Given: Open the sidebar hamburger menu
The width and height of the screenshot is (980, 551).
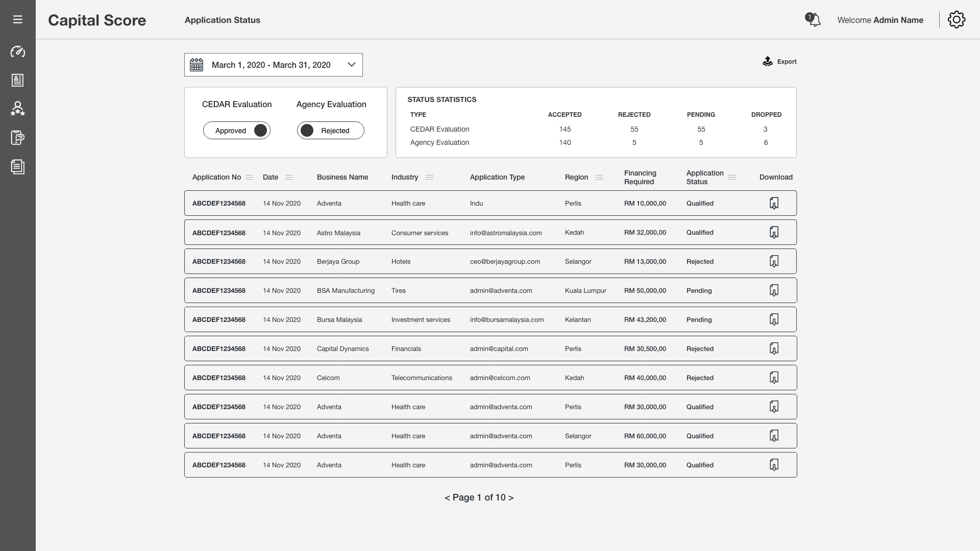Looking at the screenshot, I should tap(18, 19).
